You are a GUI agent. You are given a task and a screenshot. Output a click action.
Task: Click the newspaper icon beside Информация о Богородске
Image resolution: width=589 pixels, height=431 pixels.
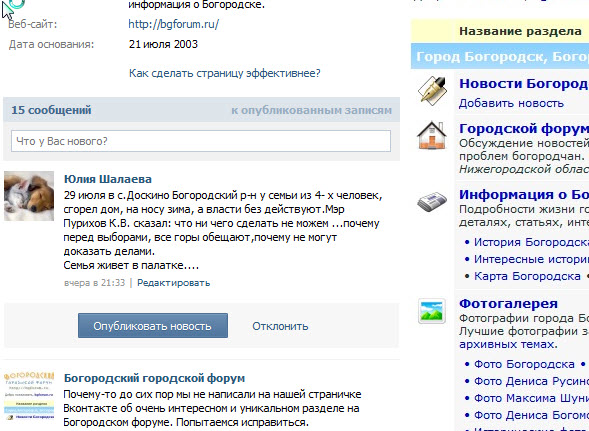tap(432, 202)
